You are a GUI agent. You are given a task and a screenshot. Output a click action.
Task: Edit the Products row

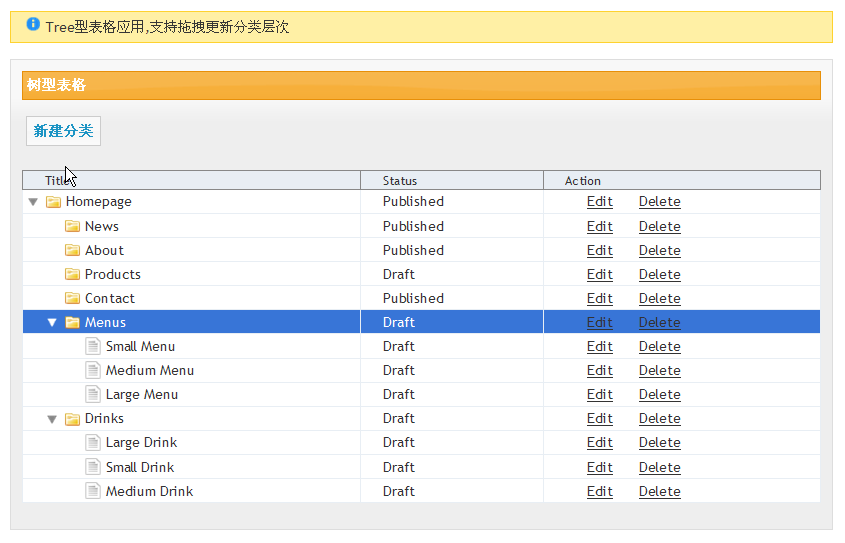point(600,274)
